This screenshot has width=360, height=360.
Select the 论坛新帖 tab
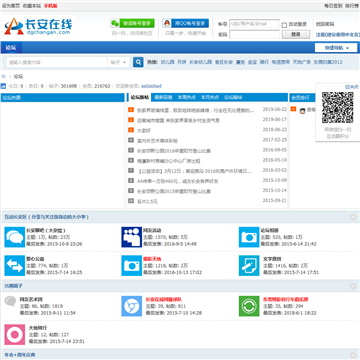pos(139,97)
